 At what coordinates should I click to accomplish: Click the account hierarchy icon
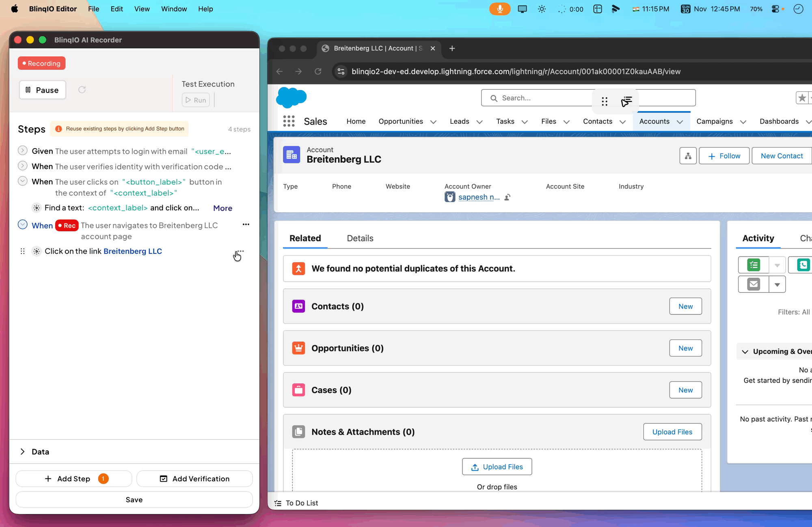click(x=688, y=156)
